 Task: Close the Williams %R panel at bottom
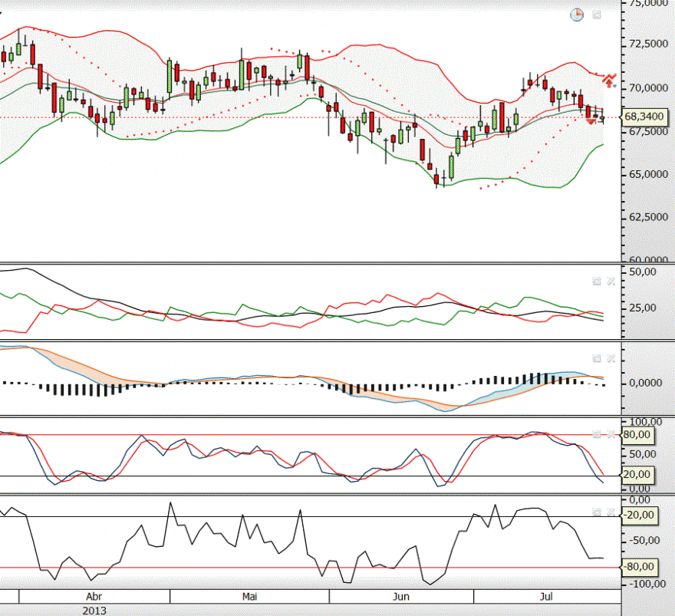(611, 512)
